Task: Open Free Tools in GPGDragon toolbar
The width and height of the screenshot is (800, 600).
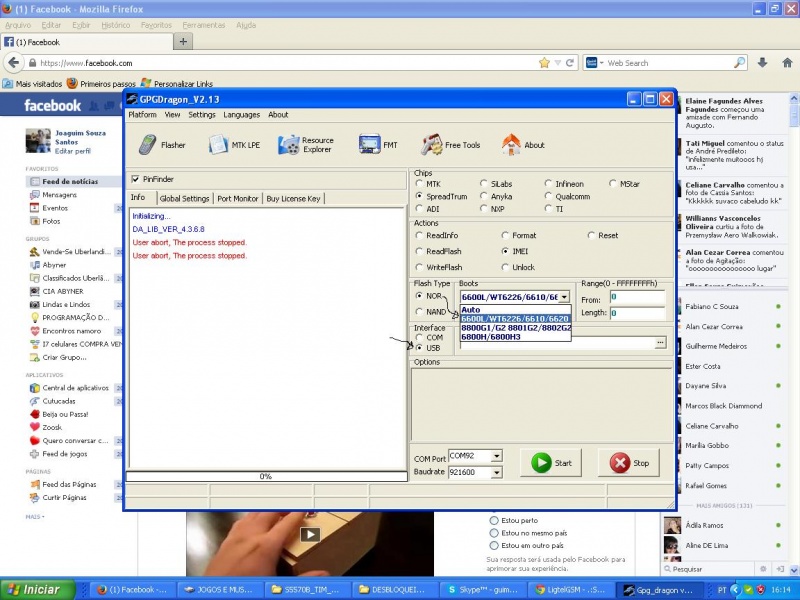Action: pyautogui.click(x=451, y=145)
